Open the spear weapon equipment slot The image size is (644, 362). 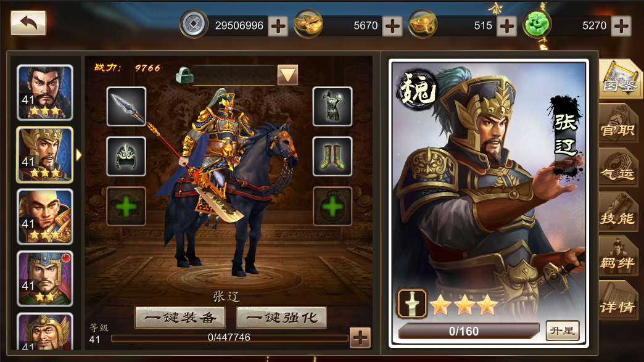coord(126,106)
